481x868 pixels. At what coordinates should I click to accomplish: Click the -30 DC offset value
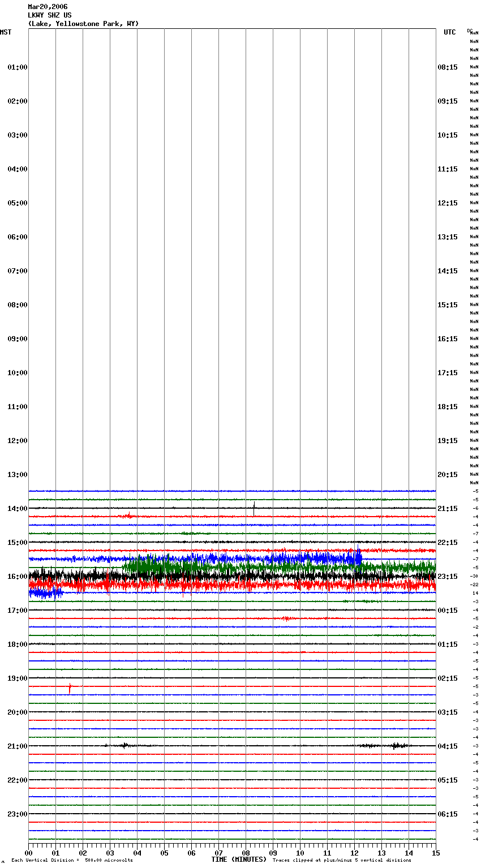pyautogui.click(x=474, y=576)
